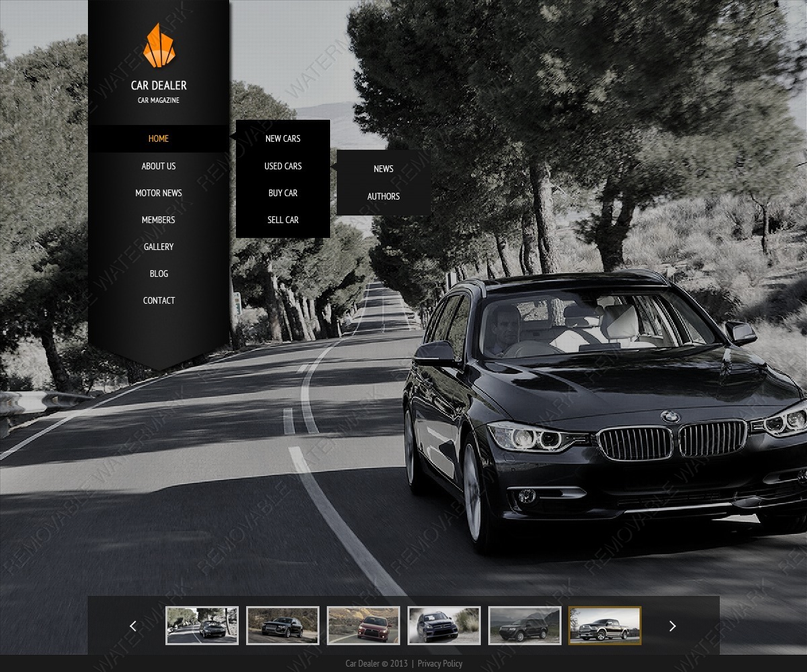Viewport: 807px width, 672px height.
Task: Open the Privacy Policy link
Action: (440, 663)
